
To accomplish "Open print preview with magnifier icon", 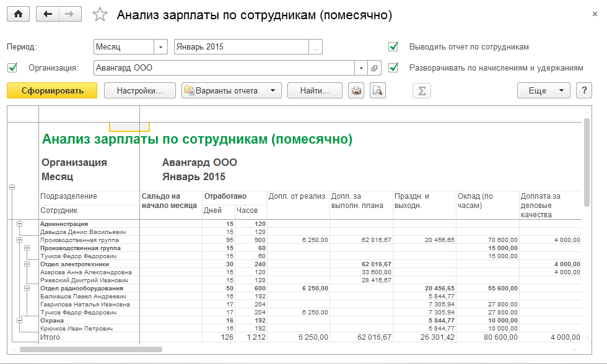I will pos(377,91).
